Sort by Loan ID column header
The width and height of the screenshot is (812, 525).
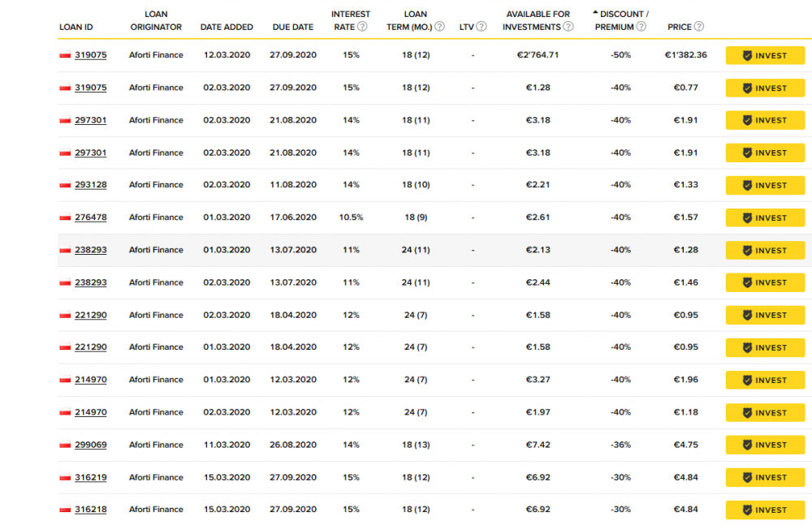pyautogui.click(x=76, y=27)
